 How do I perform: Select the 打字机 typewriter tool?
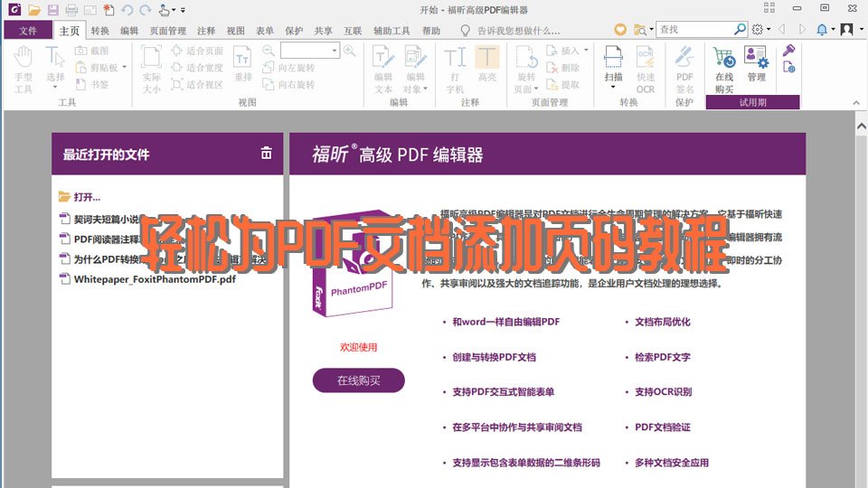click(455, 70)
